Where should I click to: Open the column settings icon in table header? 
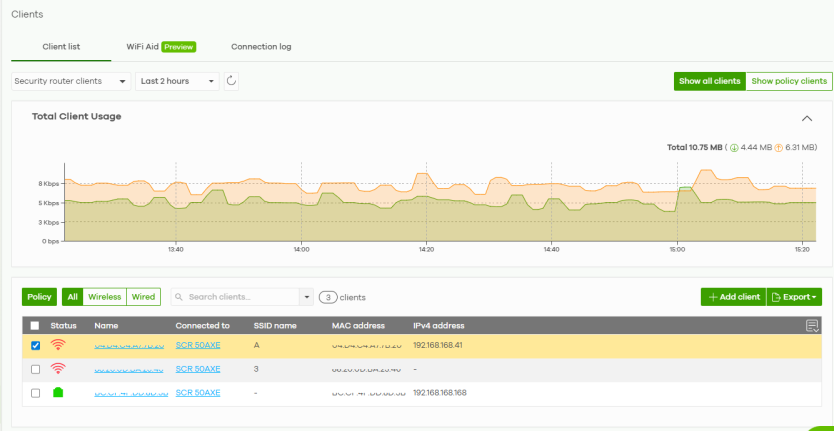click(x=812, y=326)
